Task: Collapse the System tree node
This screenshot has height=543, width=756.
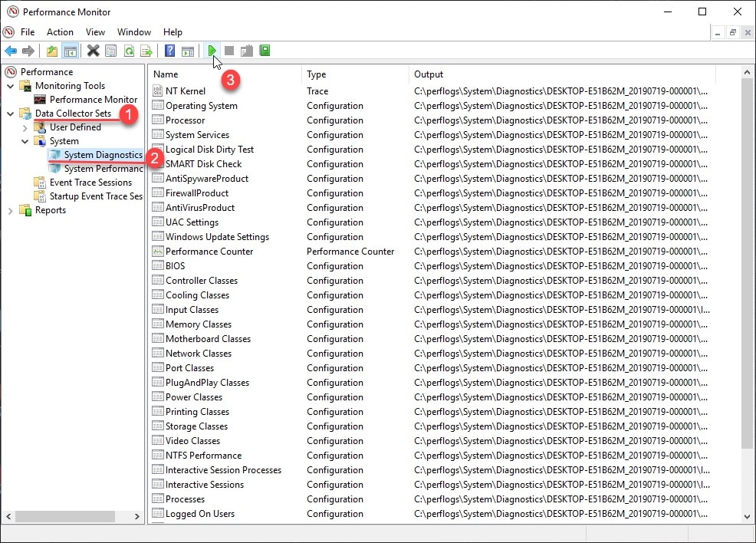Action: 25,141
